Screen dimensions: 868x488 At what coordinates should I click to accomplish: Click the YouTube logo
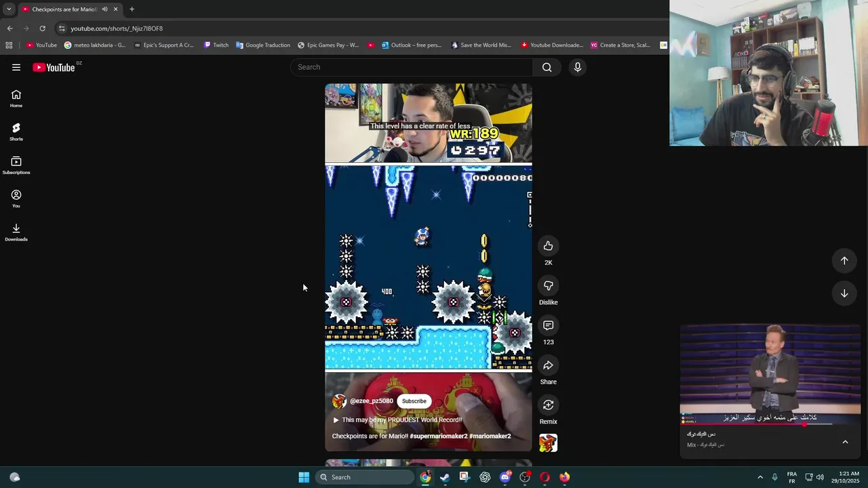click(x=54, y=67)
